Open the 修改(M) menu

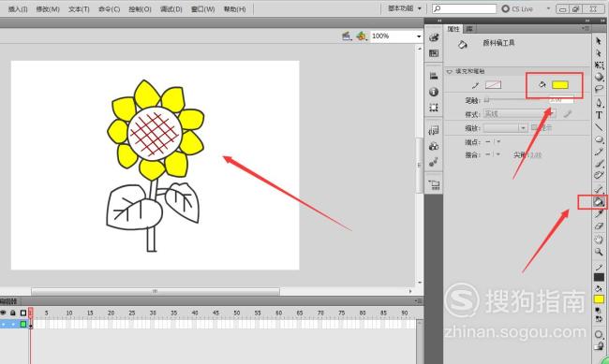(48, 9)
